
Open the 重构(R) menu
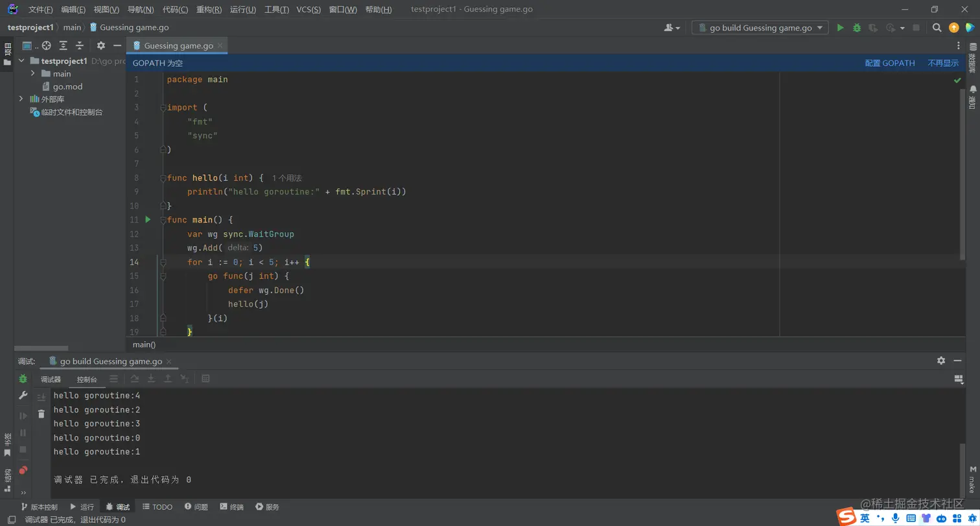click(209, 10)
